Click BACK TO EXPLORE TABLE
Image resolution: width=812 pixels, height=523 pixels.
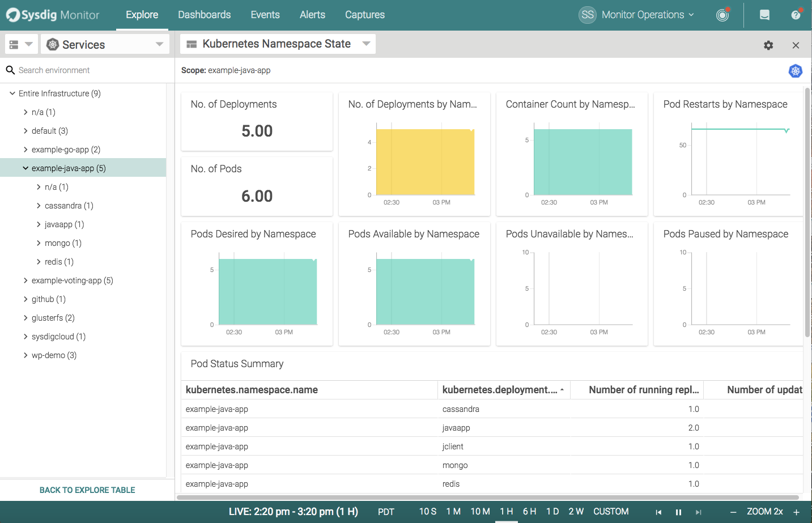pos(87,490)
